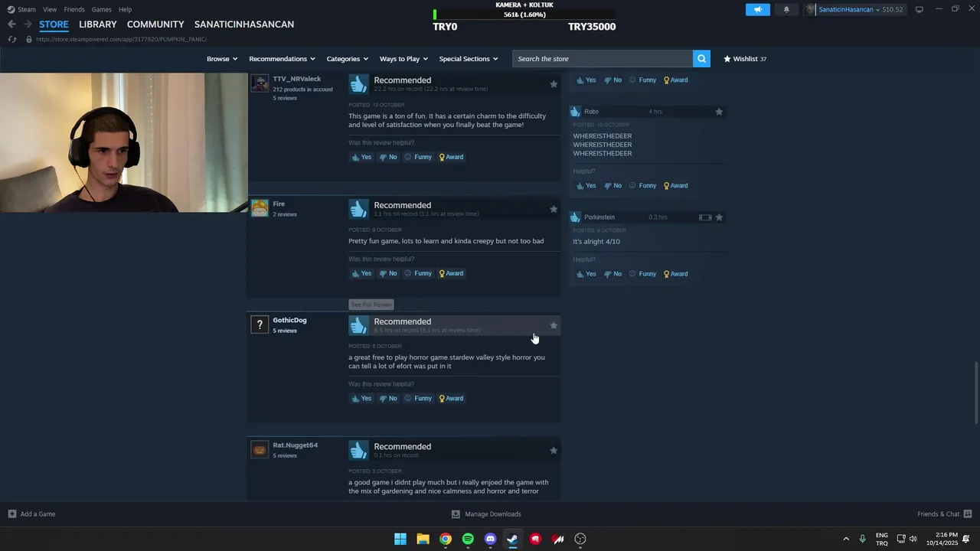Open Rat.Nugget64's profile name link
Viewport: 980px width, 551px height.
(x=295, y=445)
